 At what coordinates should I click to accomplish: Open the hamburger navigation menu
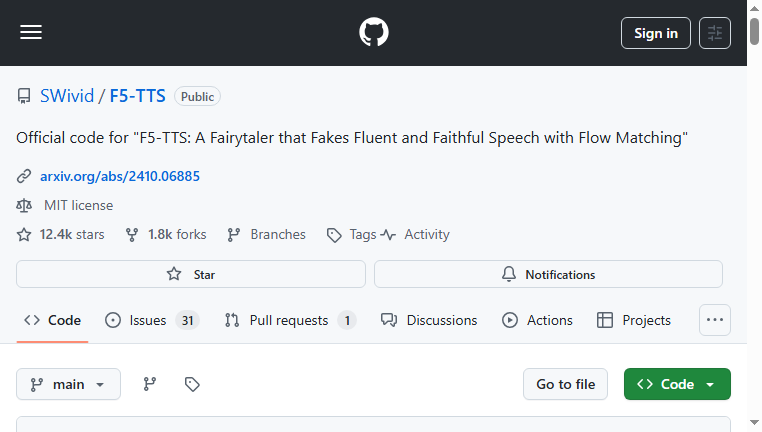pyautogui.click(x=31, y=33)
